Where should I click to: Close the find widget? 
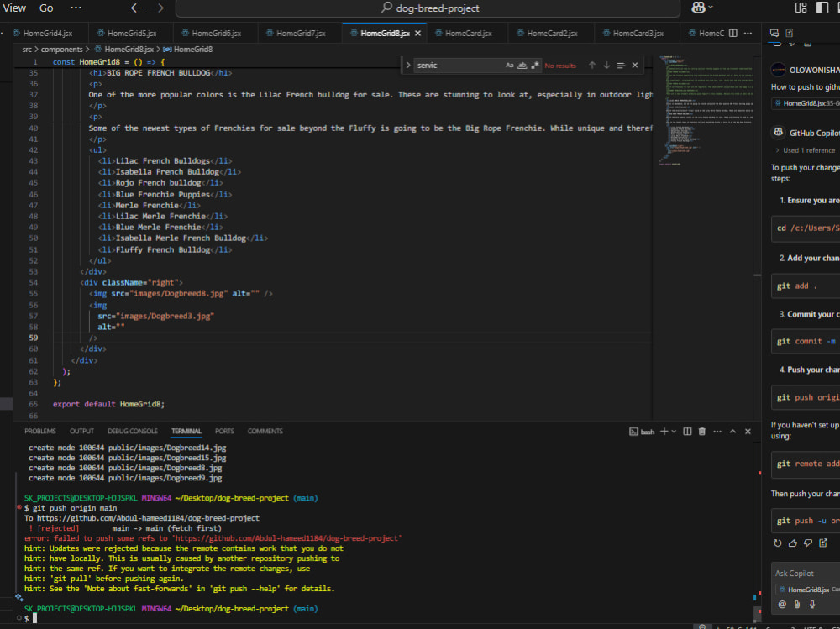point(635,66)
